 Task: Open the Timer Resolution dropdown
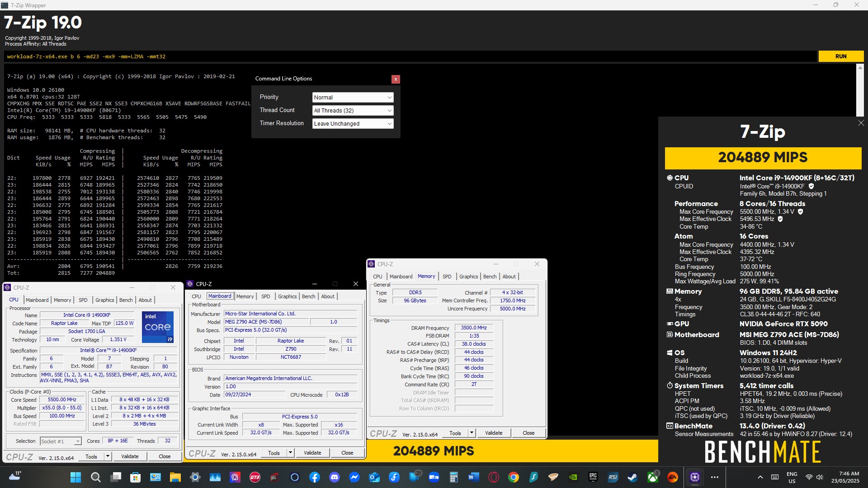click(x=353, y=124)
